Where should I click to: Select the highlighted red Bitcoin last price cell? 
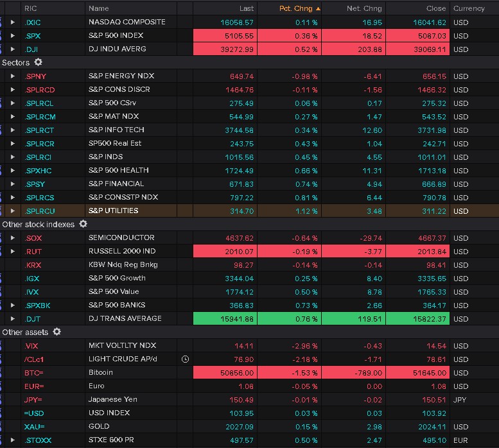(x=225, y=372)
